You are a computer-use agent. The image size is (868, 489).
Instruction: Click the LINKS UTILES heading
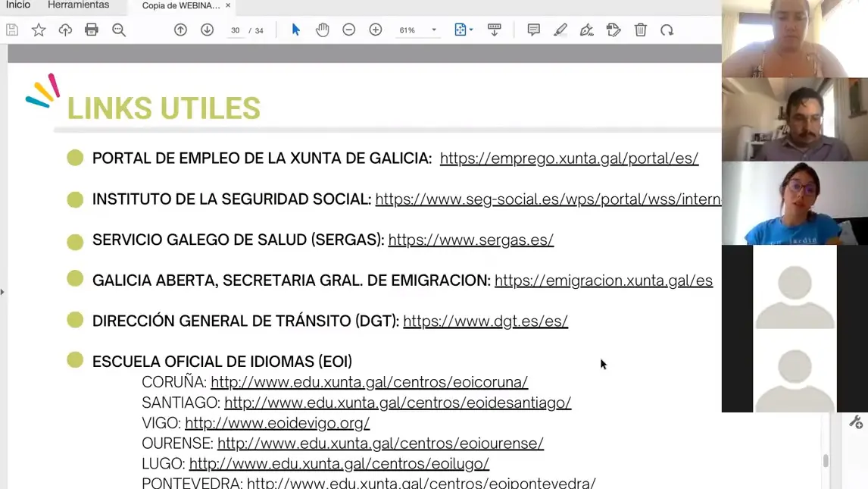tap(164, 108)
